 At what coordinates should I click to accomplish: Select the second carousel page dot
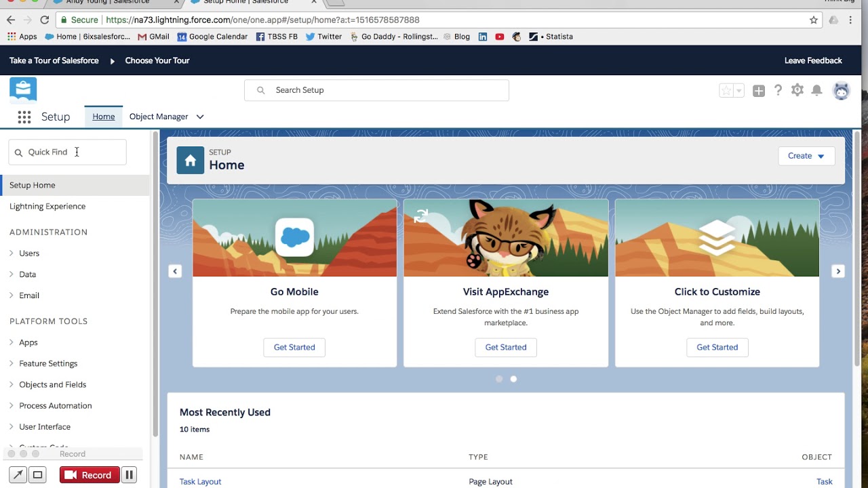click(x=513, y=379)
